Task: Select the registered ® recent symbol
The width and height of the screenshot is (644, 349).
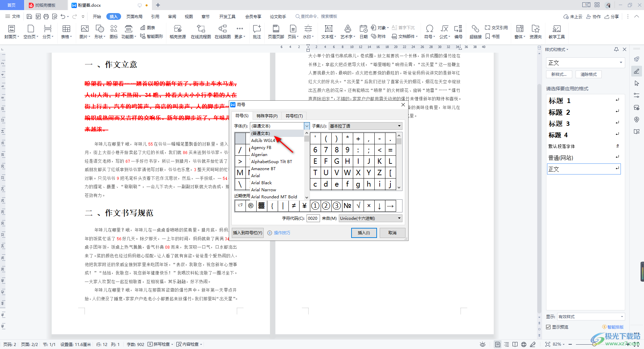Action: [x=251, y=206]
